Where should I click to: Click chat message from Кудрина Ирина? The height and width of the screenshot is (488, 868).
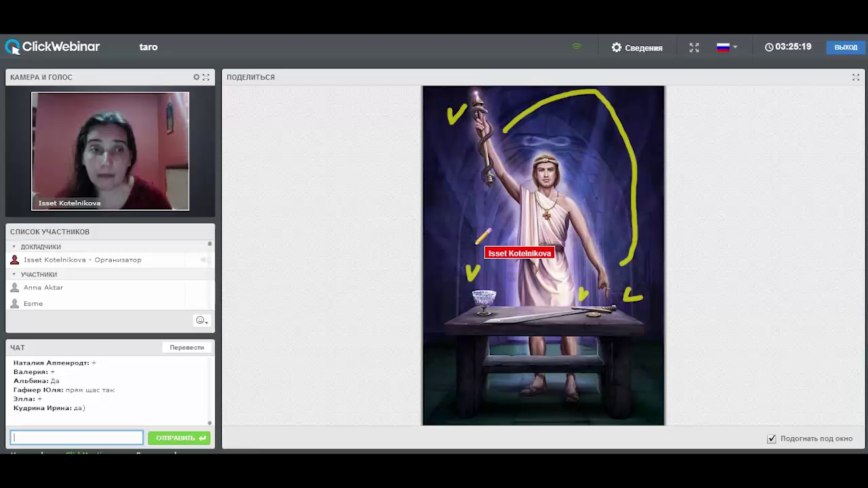coord(49,408)
